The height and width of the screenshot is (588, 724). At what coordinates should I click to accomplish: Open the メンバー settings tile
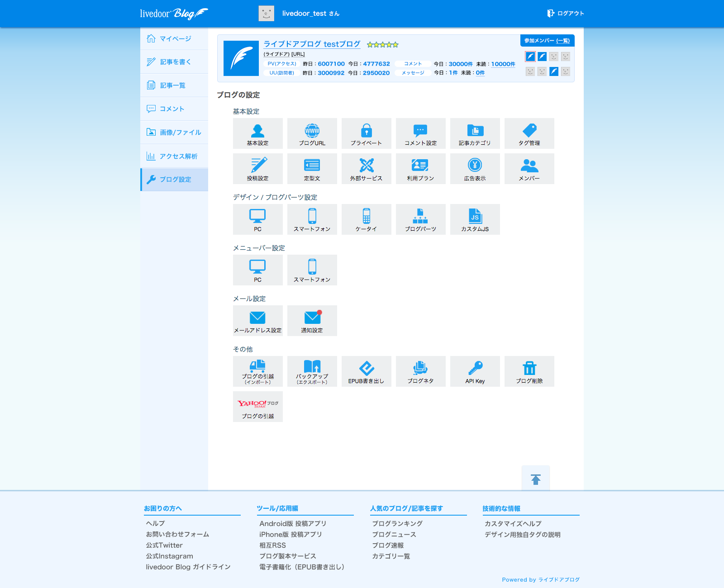tap(529, 169)
